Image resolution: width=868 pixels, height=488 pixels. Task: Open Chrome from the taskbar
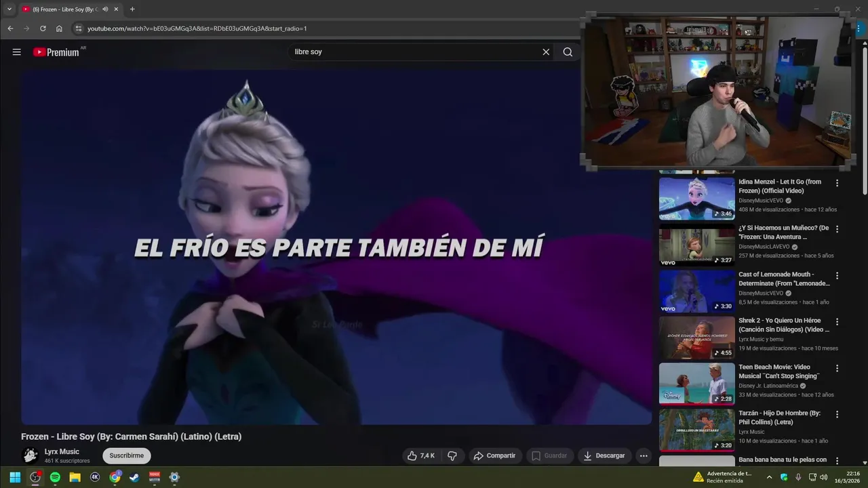(x=115, y=477)
